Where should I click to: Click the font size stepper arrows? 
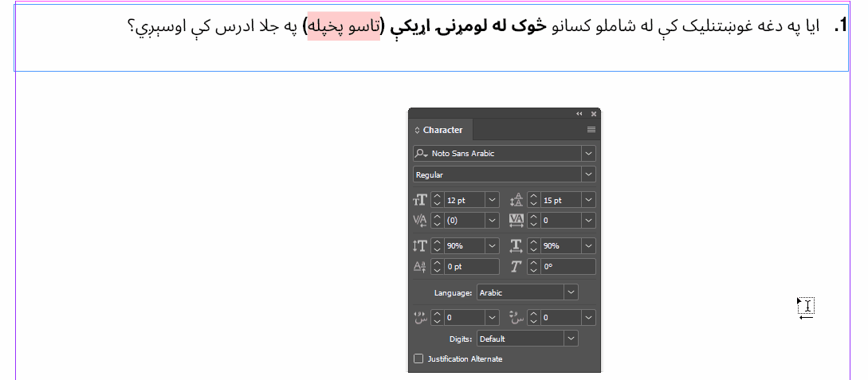[x=438, y=200]
